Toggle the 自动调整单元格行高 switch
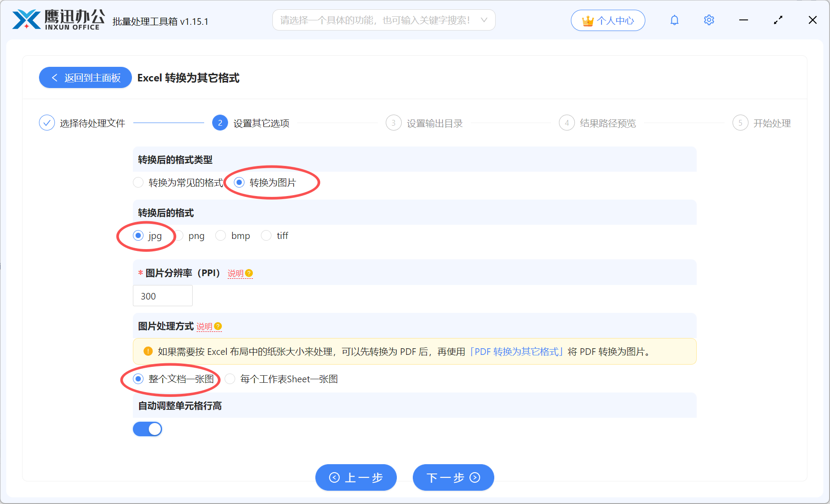Image resolution: width=830 pixels, height=504 pixels. point(147,429)
